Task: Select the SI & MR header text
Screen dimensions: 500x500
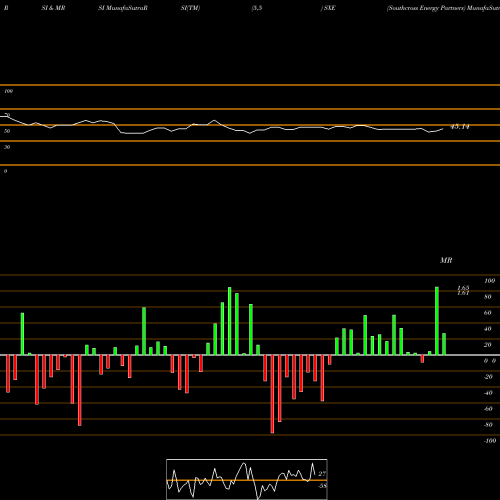Action: click(53, 8)
